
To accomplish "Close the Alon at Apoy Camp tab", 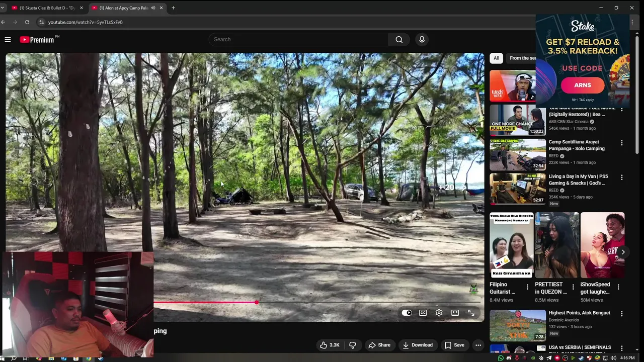I will [x=162, y=8].
